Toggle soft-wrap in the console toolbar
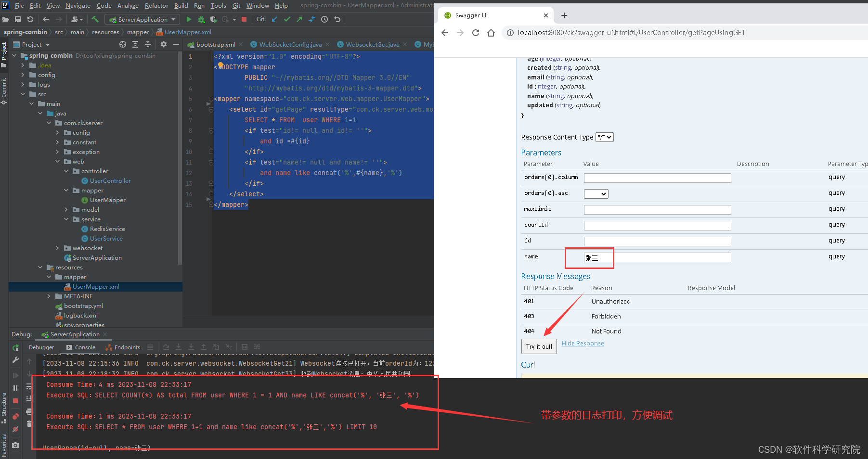The width and height of the screenshot is (868, 459). click(x=29, y=385)
